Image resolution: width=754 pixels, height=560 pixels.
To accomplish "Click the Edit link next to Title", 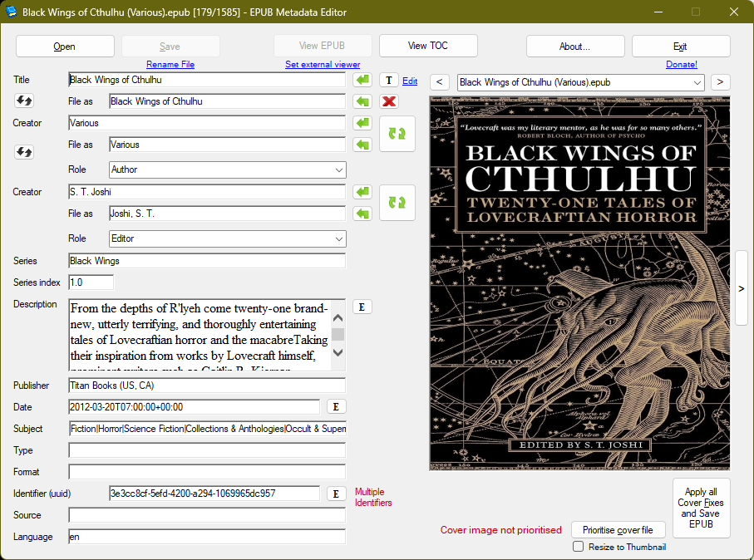I will (410, 81).
